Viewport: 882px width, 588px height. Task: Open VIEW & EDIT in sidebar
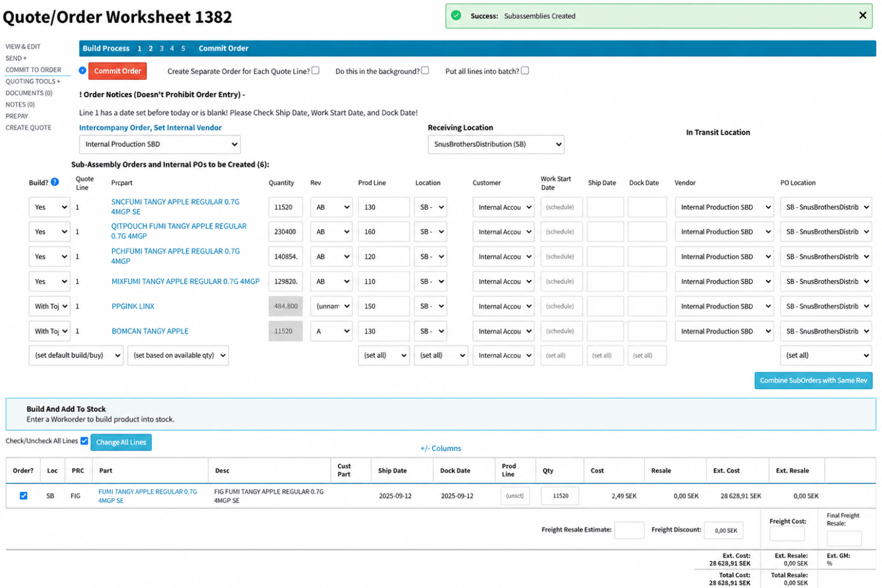tap(23, 46)
